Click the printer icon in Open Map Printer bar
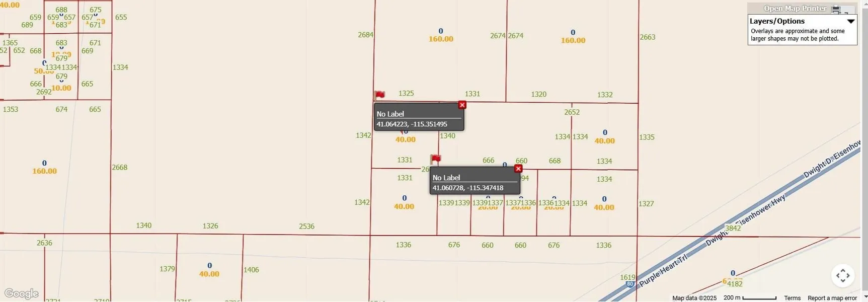 click(836, 9)
